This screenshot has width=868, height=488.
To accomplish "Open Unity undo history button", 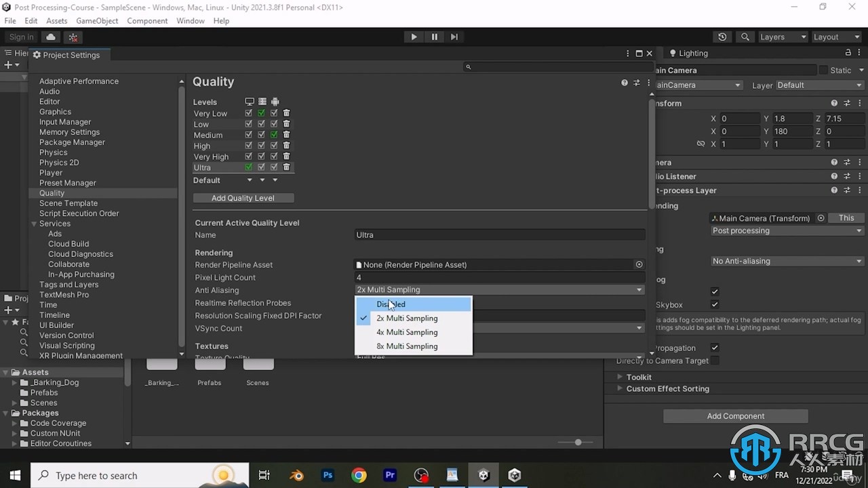I will click(722, 37).
